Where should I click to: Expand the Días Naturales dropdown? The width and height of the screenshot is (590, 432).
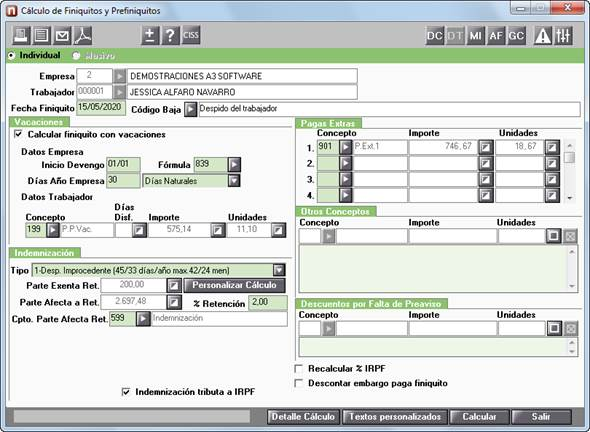[234, 181]
